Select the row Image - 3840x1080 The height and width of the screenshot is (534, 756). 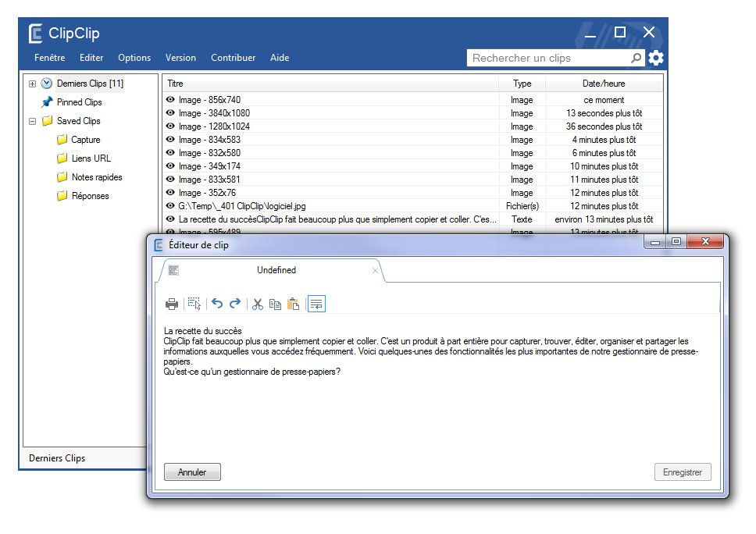click(412, 112)
